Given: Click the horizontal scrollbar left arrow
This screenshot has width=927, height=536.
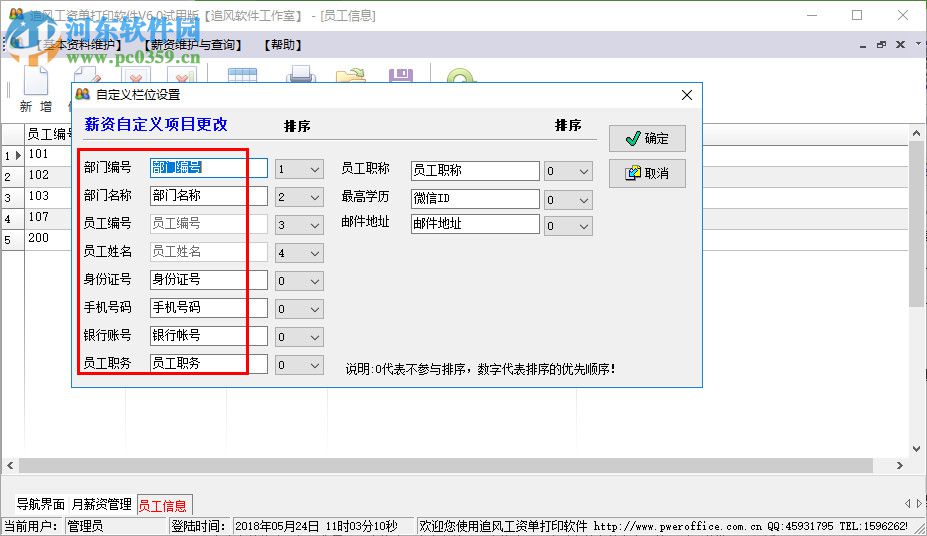Looking at the screenshot, I should (x=10, y=466).
